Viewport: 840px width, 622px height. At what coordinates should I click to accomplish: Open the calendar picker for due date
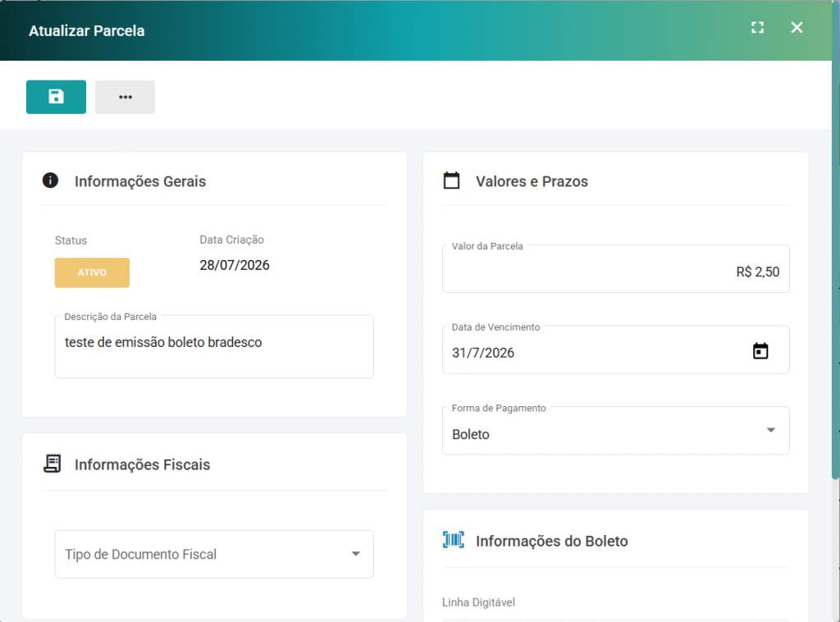click(760, 351)
